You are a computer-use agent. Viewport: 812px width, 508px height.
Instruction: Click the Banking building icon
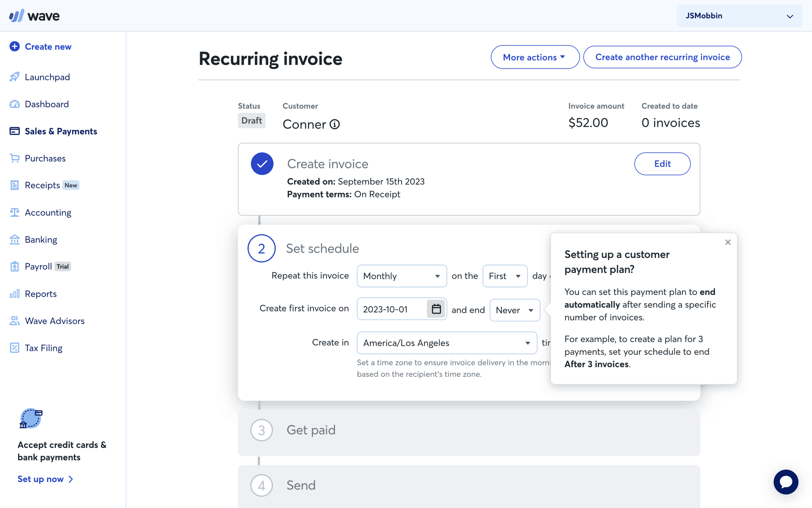click(14, 240)
